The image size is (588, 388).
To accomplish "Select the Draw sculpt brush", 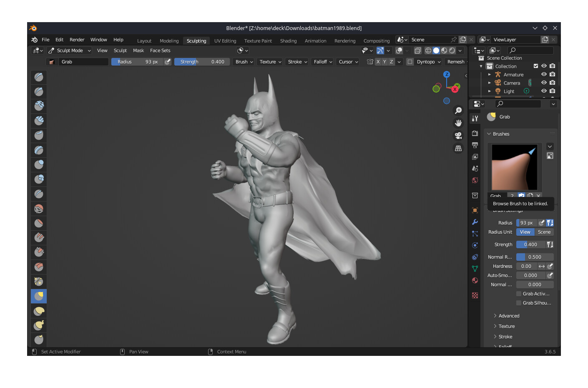I will pos(39,77).
